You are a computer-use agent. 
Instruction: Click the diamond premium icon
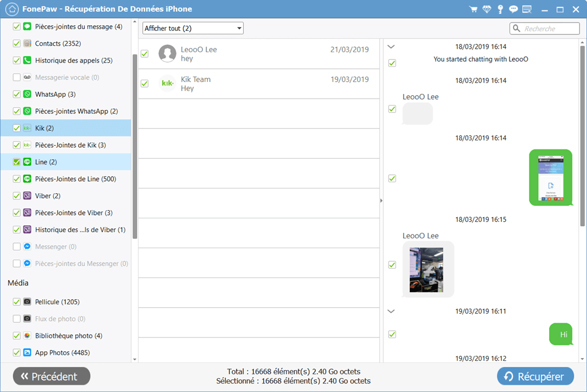tap(487, 9)
